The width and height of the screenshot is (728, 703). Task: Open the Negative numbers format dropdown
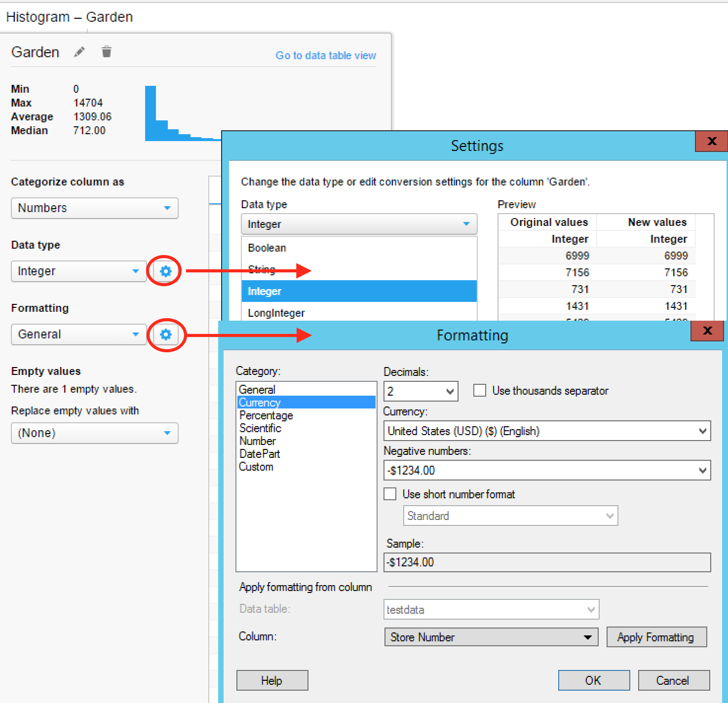coord(547,471)
